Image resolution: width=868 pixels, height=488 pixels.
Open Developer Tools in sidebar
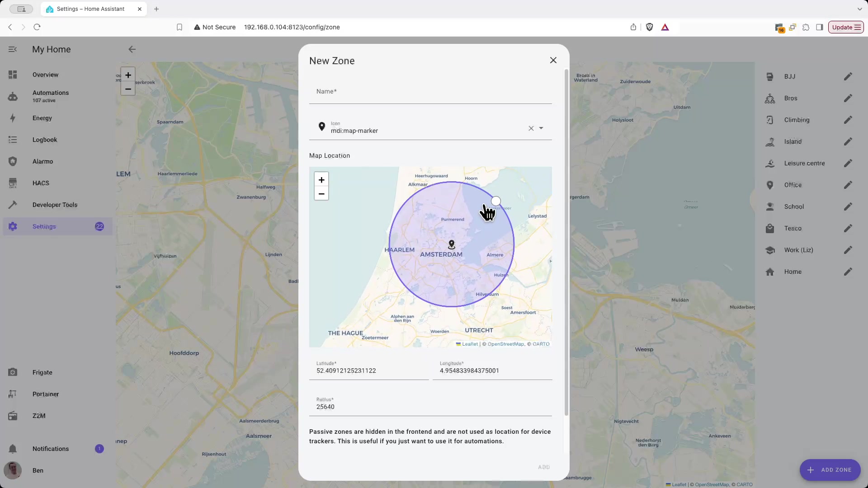pos(55,205)
